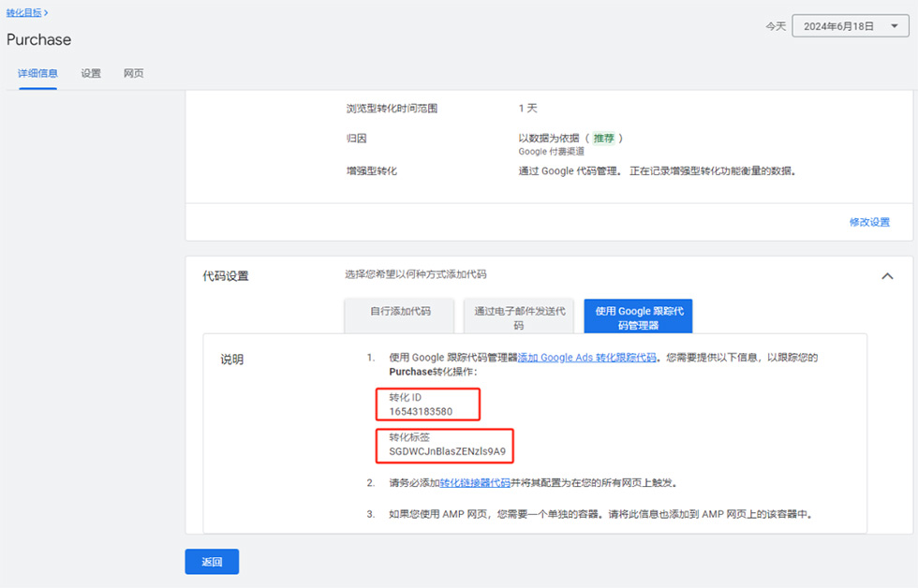The width and height of the screenshot is (918, 588).
Task: Click the green 推荐 badge
Action: click(x=604, y=138)
